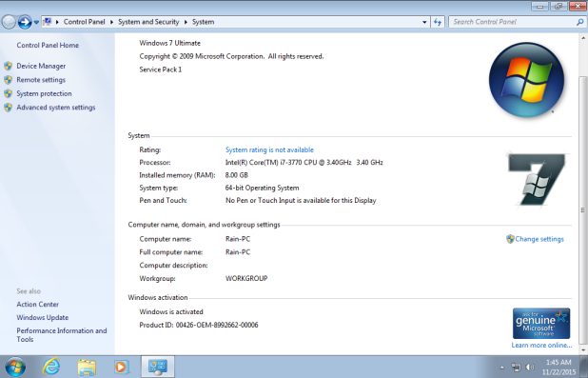Click the shield icon beside System protection
Viewport: 588px width, 378px height.
click(x=9, y=94)
